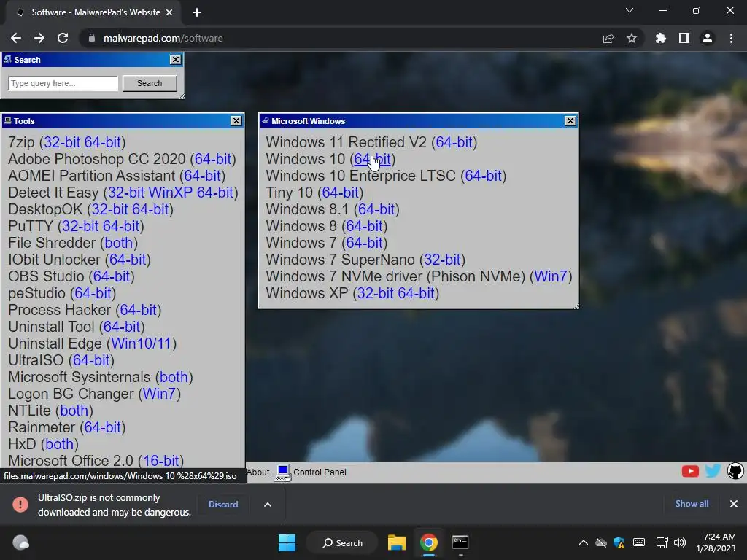
Task: Download OBS Studio 64-bit
Action: point(112,276)
